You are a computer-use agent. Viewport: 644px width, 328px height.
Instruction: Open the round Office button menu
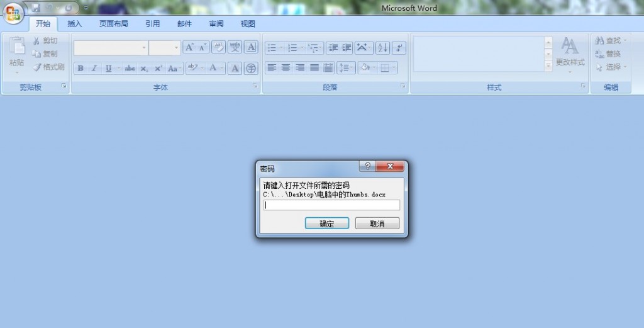13,13
